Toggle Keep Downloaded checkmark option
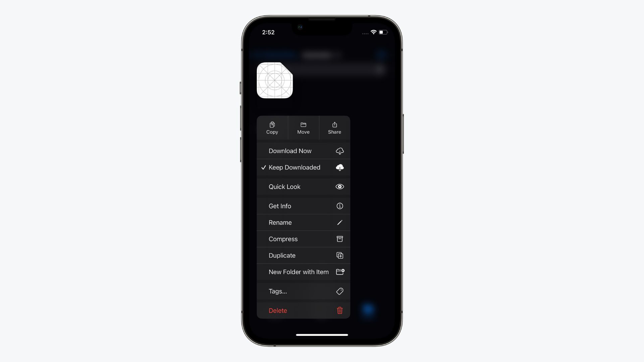Screen dimensions: 644x362 click(x=304, y=167)
